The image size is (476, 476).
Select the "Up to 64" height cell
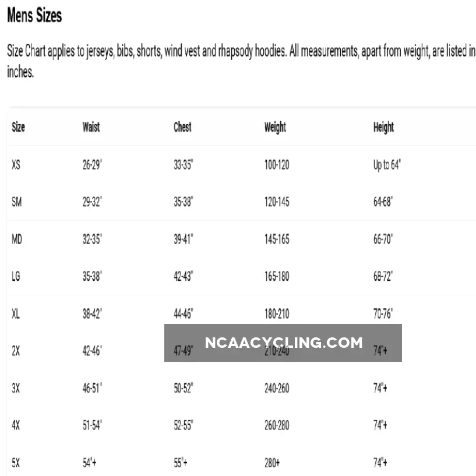point(387,165)
